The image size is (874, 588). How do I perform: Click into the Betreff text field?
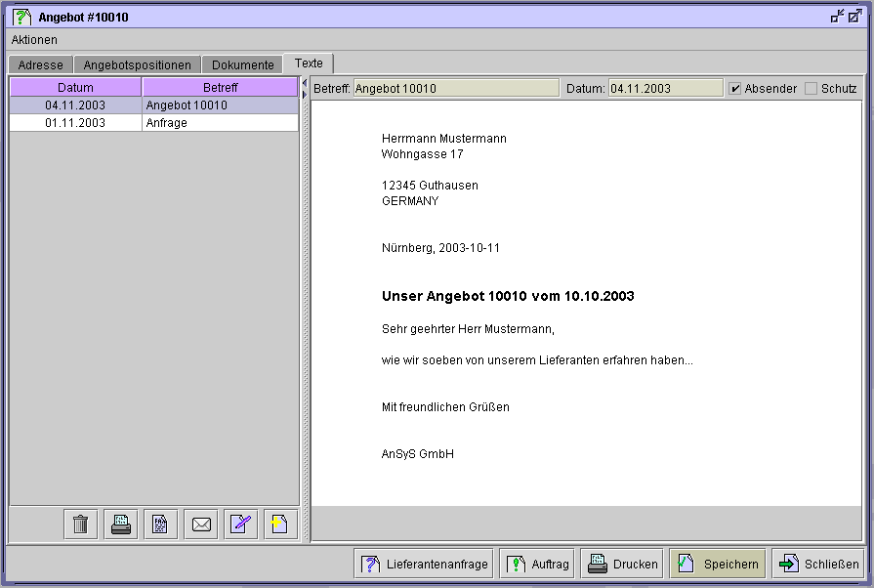point(455,89)
